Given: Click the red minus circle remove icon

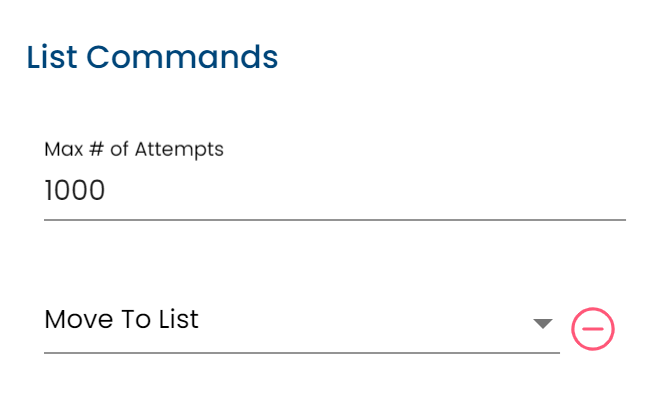Looking at the screenshot, I should (x=593, y=329).
